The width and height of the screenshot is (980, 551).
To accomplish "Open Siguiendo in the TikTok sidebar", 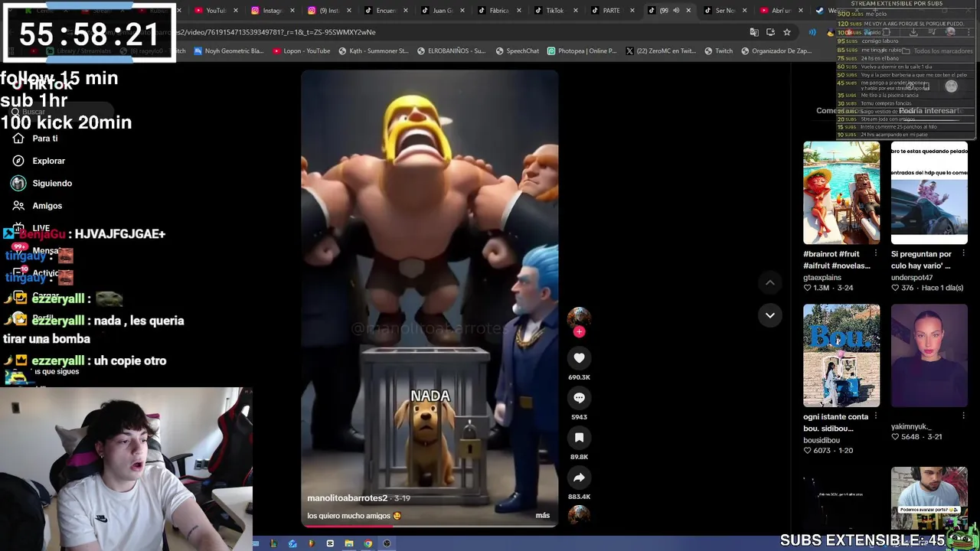I will point(52,184).
